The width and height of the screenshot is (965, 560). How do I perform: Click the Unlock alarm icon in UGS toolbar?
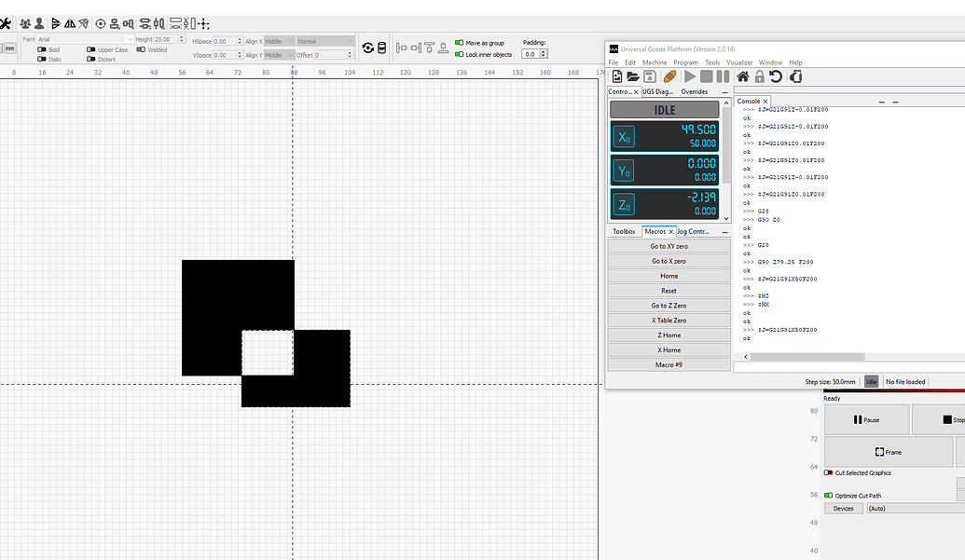[760, 77]
